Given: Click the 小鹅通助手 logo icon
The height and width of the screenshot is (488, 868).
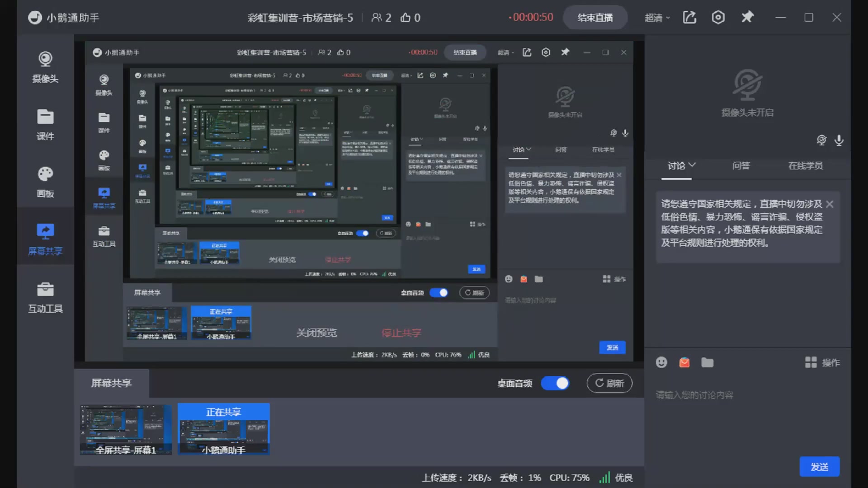Looking at the screenshot, I should pos(35,18).
